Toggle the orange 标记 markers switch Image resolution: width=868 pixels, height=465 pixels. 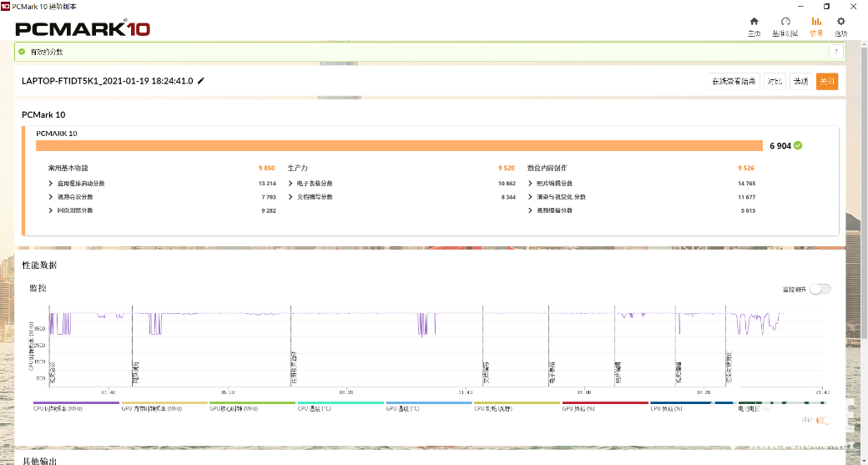(x=823, y=421)
